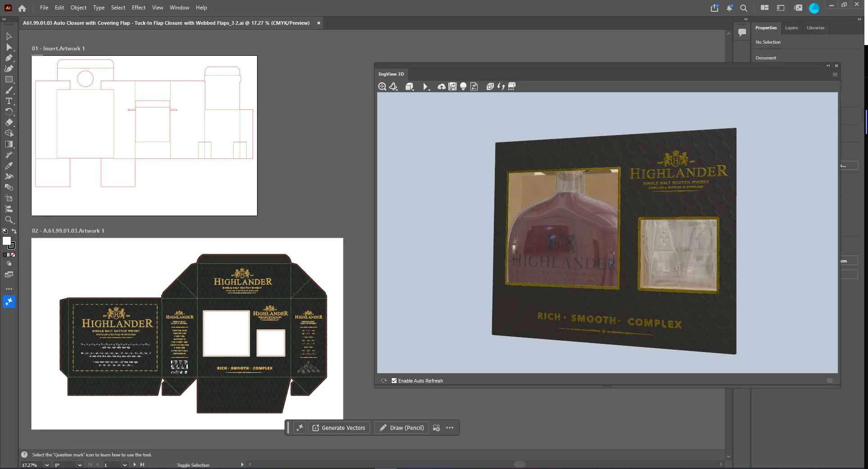The image size is (868, 469).
Task: Click the Fill color swatch
Action: (7, 241)
